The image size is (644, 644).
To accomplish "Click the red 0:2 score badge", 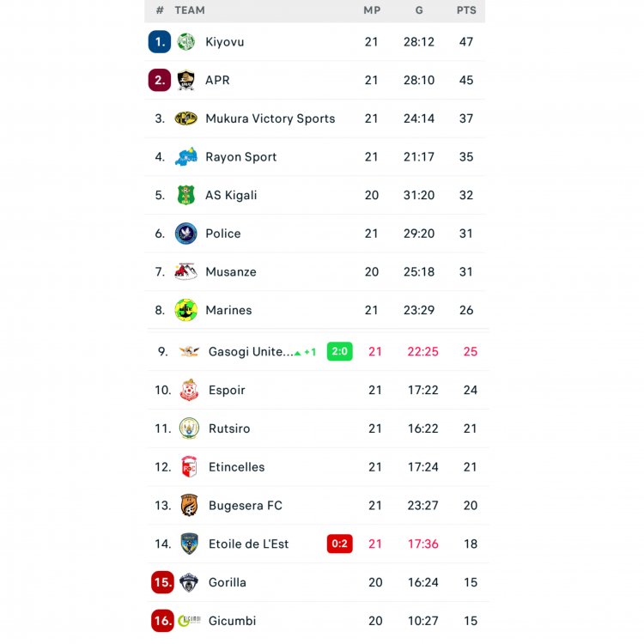I will click(x=339, y=544).
